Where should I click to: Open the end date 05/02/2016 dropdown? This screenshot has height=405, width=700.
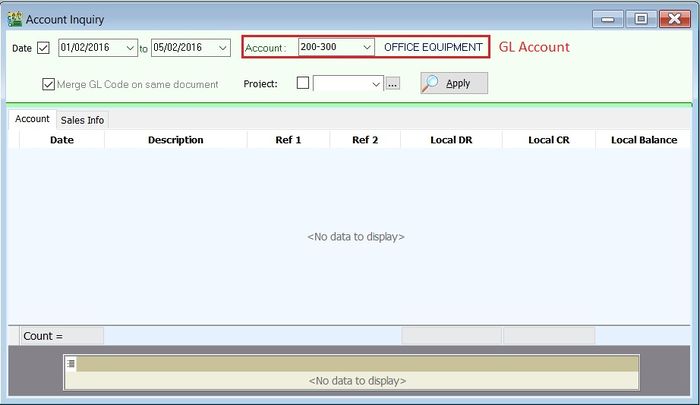pos(222,48)
